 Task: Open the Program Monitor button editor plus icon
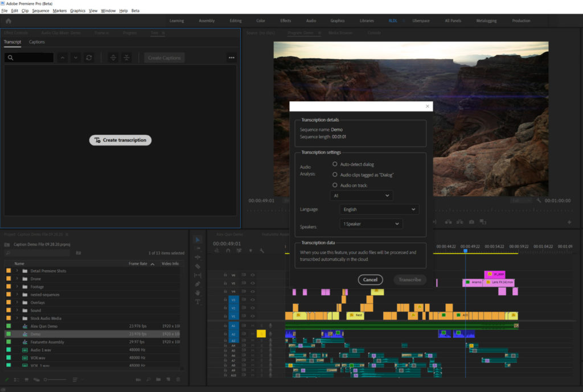click(569, 222)
